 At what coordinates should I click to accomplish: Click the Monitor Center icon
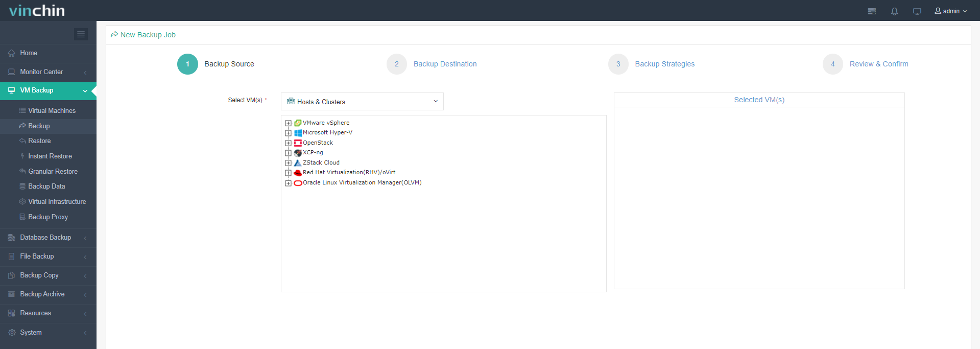pos(11,72)
